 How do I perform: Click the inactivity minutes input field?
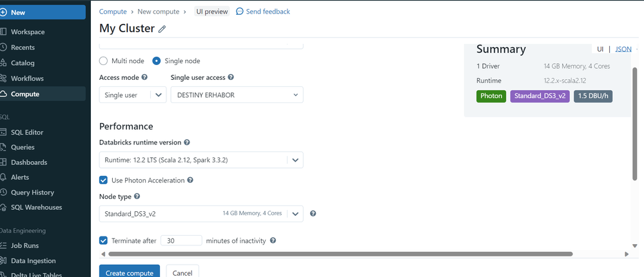[182, 241]
